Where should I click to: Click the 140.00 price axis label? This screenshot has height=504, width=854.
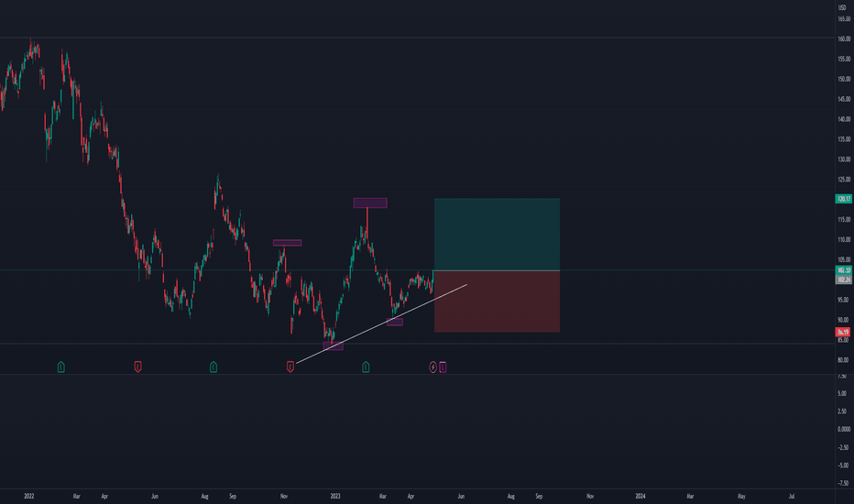pos(844,119)
